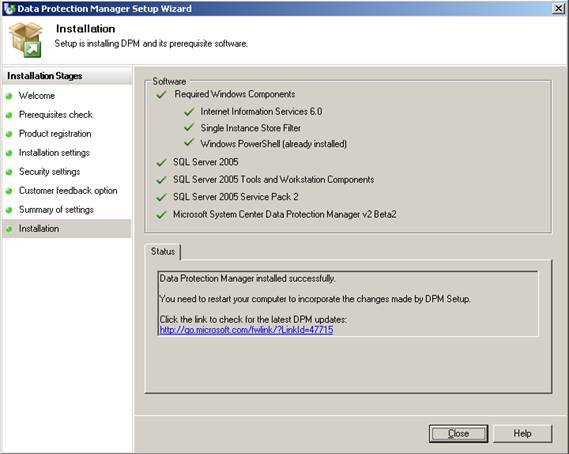
Task: Click green bullet beside Installation settings
Action: 9,153
